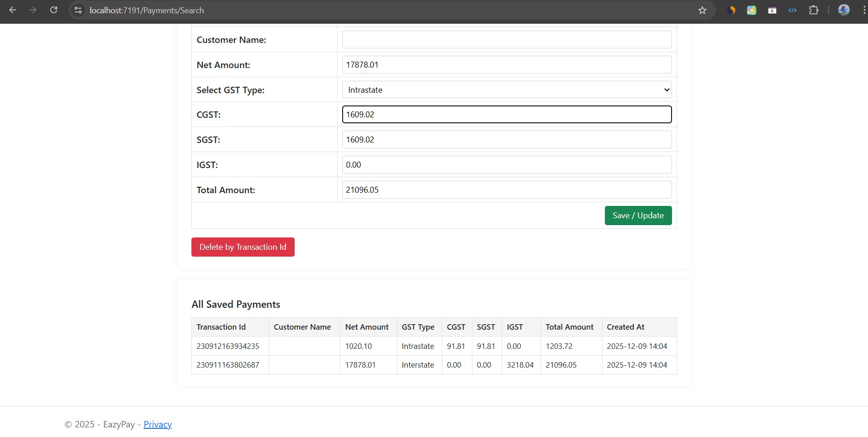Open the Privacy link in footer
This screenshot has height=437, width=868.
[158, 424]
